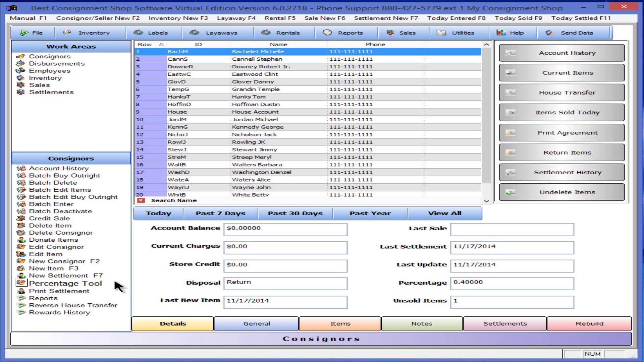Screen dimensions: 644x362
Task: Switch to the Settlements tab at bottom
Action: coord(505,323)
